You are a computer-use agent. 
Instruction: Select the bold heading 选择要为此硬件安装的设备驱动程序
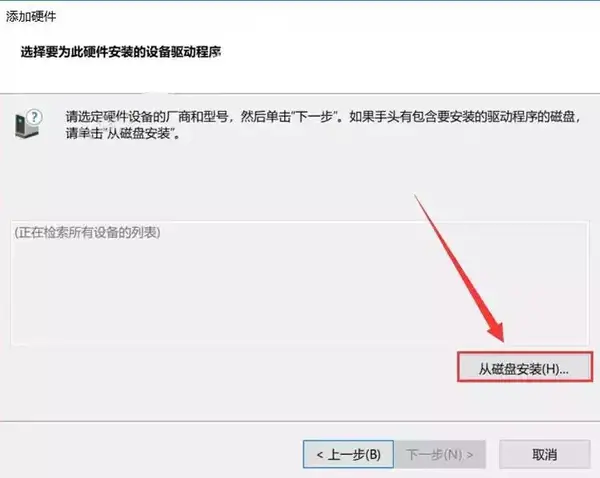(x=121, y=52)
